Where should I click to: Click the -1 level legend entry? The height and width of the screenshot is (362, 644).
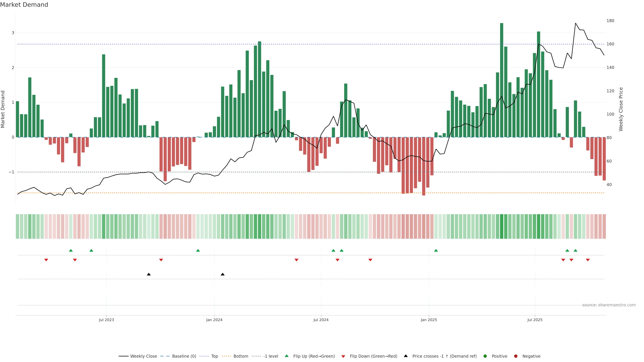(271, 356)
